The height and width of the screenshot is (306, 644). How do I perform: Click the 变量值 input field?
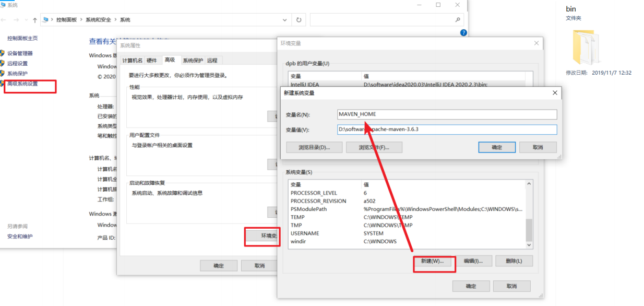pyautogui.click(x=447, y=130)
